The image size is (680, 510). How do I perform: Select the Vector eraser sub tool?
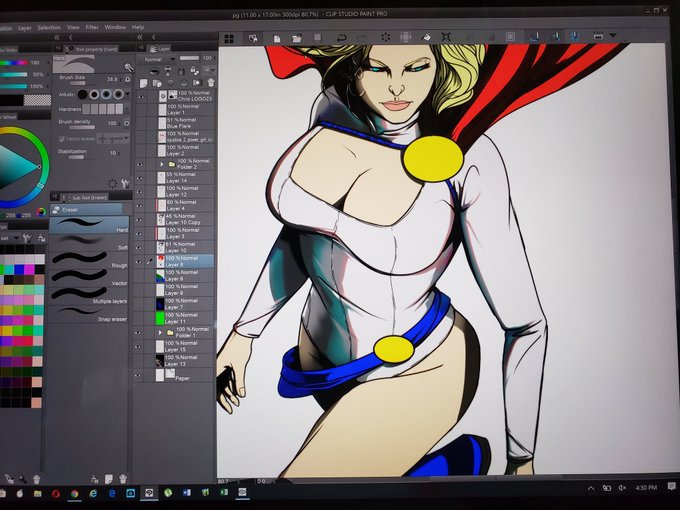pyautogui.click(x=89, y=278)
